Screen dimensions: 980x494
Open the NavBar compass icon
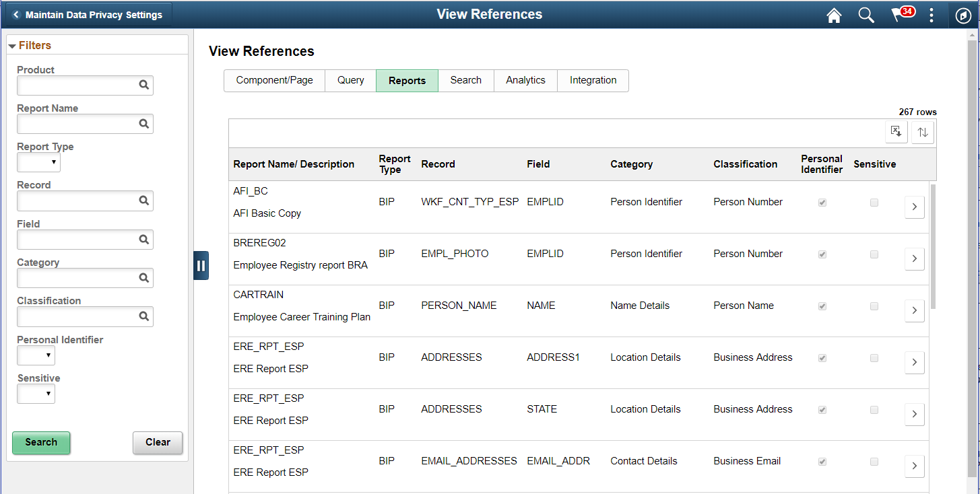[x=962, y=15]
